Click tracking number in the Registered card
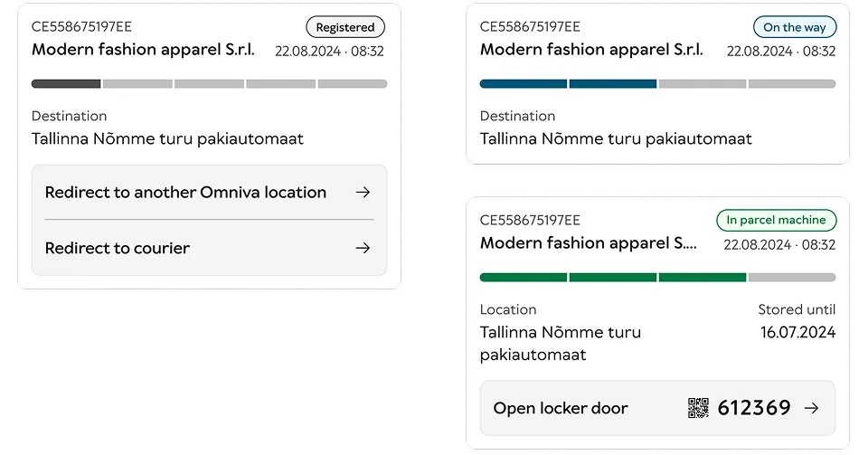The width and height of the screenshot is (868, 455). (x=81, y=26)
